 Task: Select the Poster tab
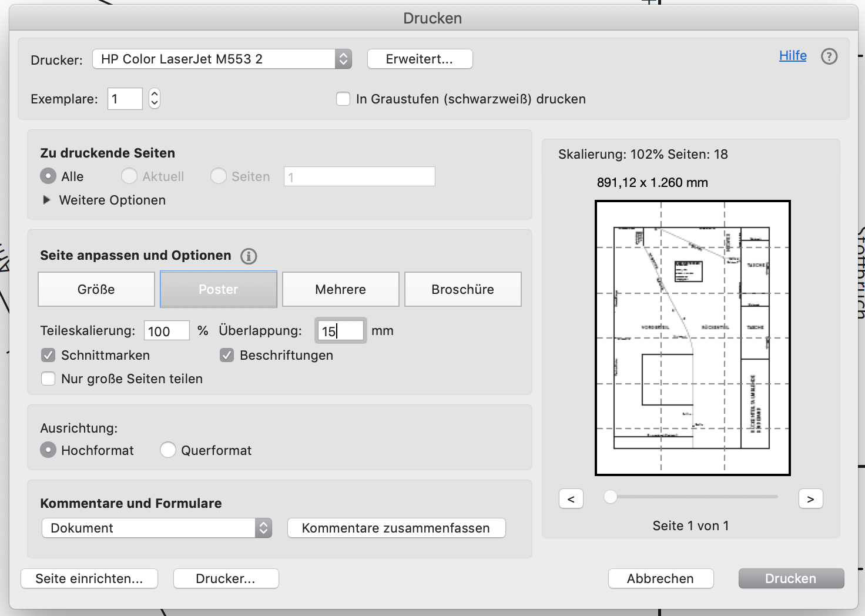point(219,289)
